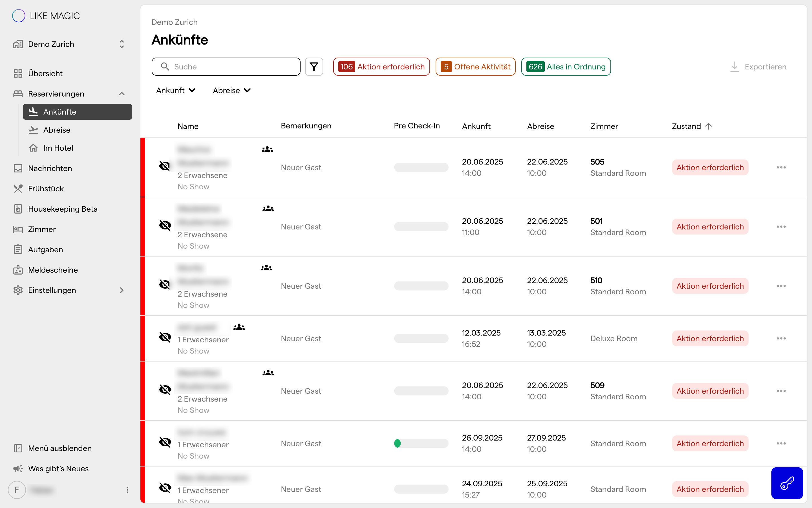Image resolution: width=812 pixels, height=508 pixels.
Task: Click the user avatar F
Action: click(x=17, y=490)
